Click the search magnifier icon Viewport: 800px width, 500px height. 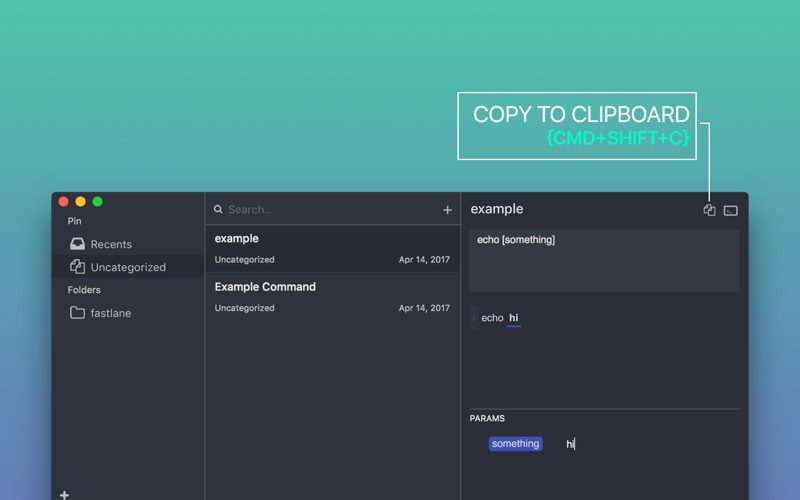click(x=218, y=209)
